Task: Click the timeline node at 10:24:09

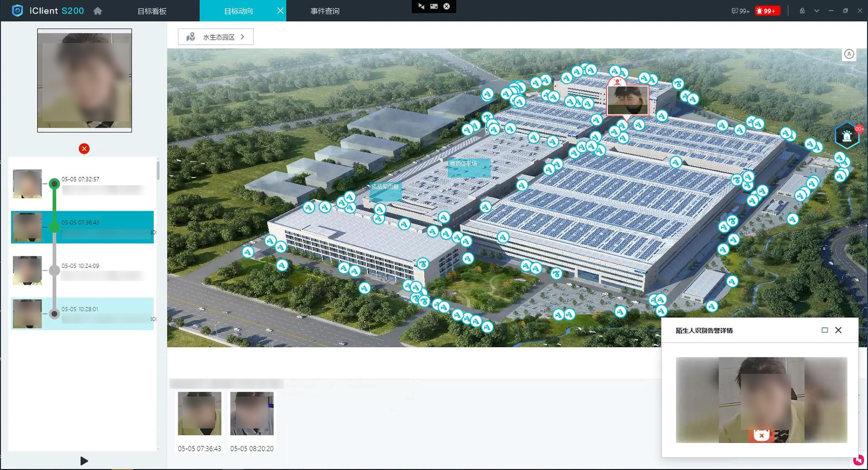Action: point(55,270)
